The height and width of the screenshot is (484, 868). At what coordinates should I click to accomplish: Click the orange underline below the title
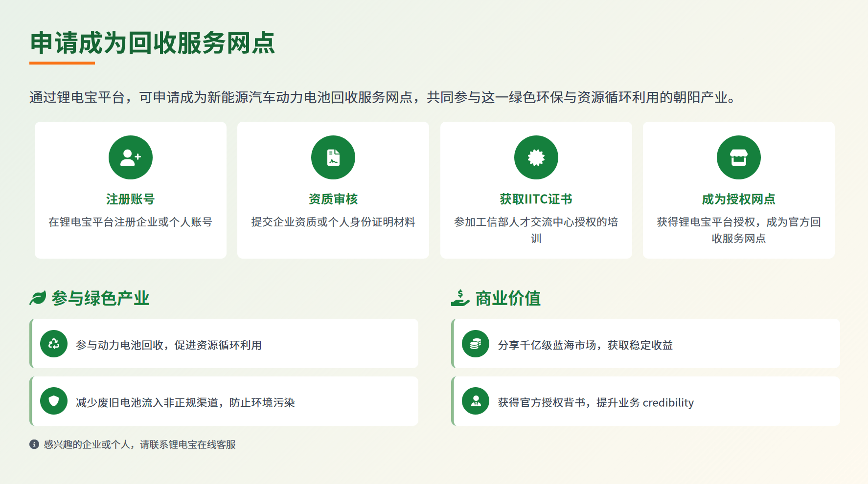62,63
